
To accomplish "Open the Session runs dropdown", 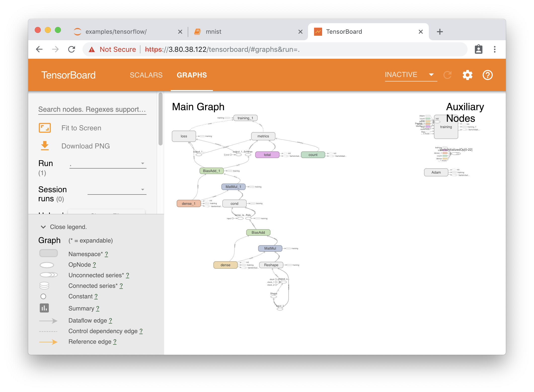I will (117, 190).
